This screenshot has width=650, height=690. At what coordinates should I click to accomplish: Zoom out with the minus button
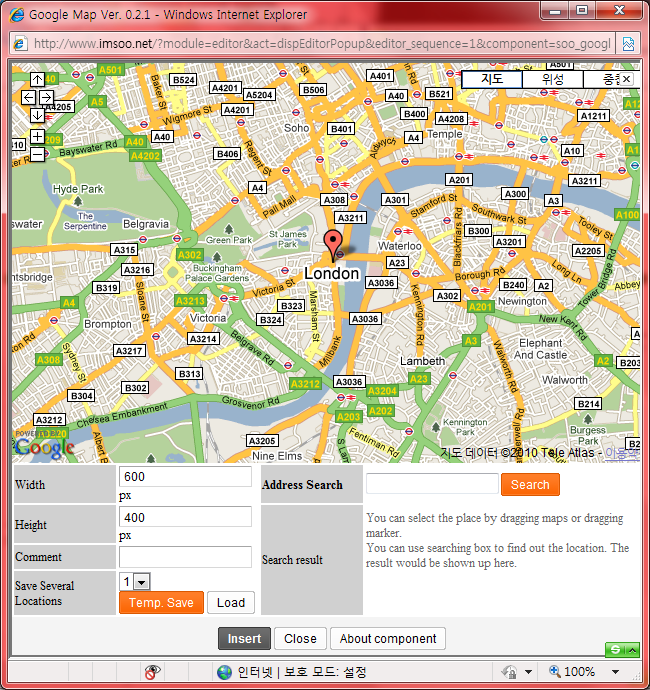click(37, 154)
